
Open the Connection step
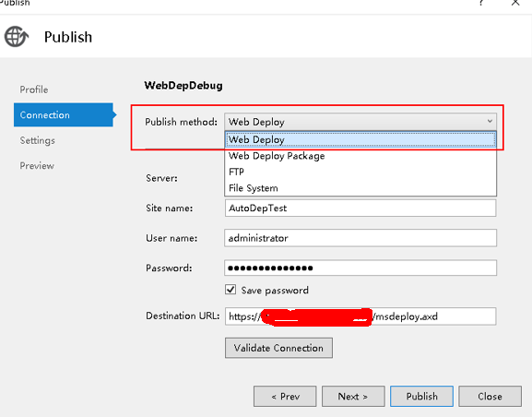[x=64, y=114]
